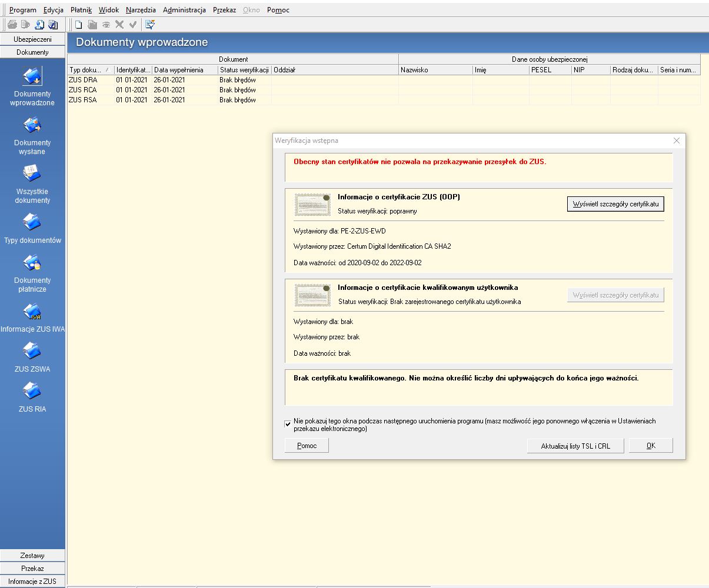This screenshot has width=709, height=588.
Task: Open the Dokumenty wysłane folder icon
Action: click(x=32, y=125)
